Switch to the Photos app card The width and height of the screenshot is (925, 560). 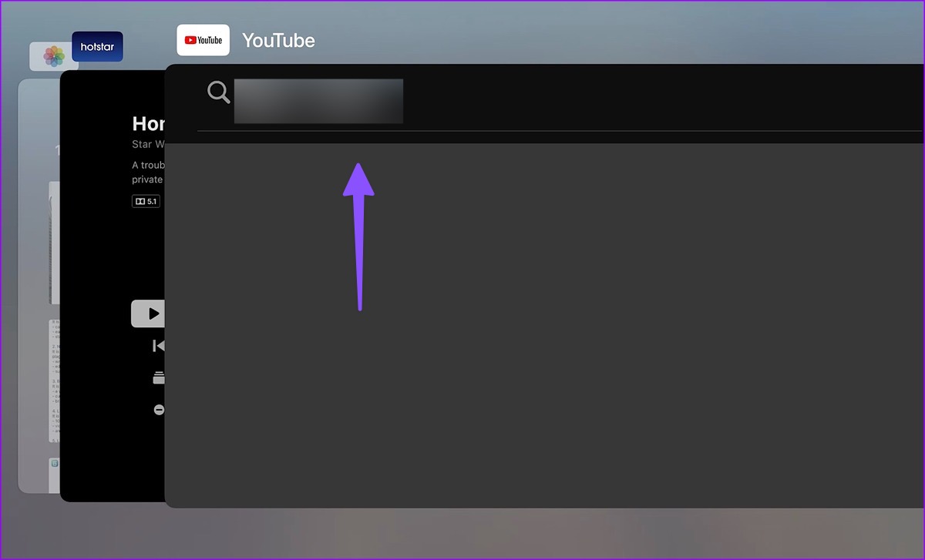point(39,286)
